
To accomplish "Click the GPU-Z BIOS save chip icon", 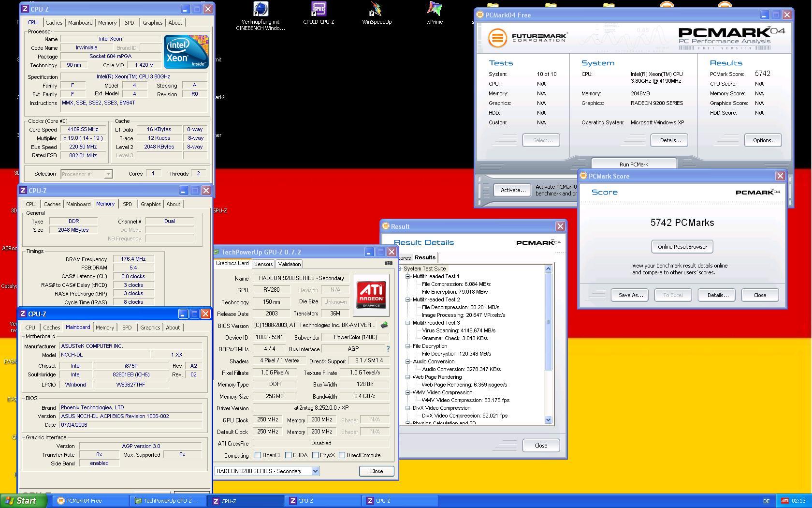I will coord(384,325).
